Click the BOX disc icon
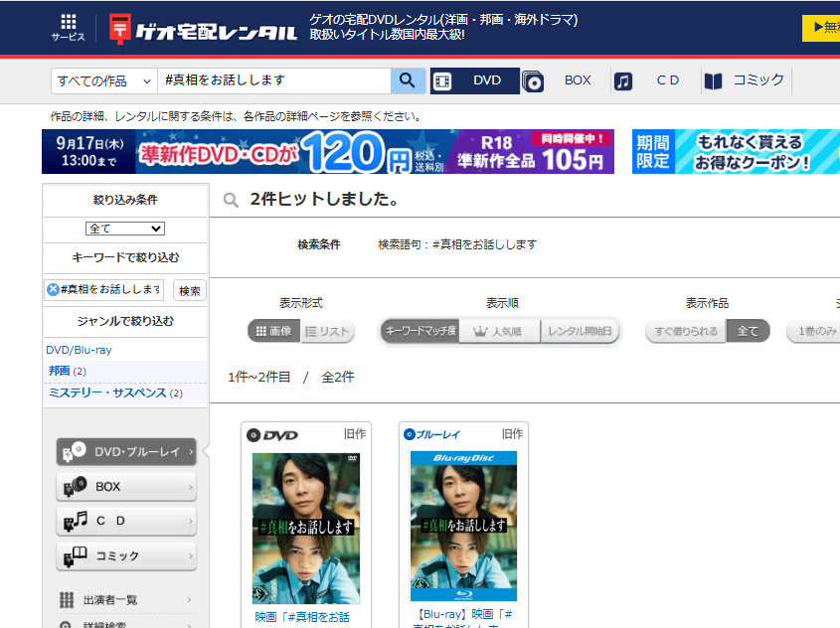This screenshot has width=840, height=628. tap(533, 81)
